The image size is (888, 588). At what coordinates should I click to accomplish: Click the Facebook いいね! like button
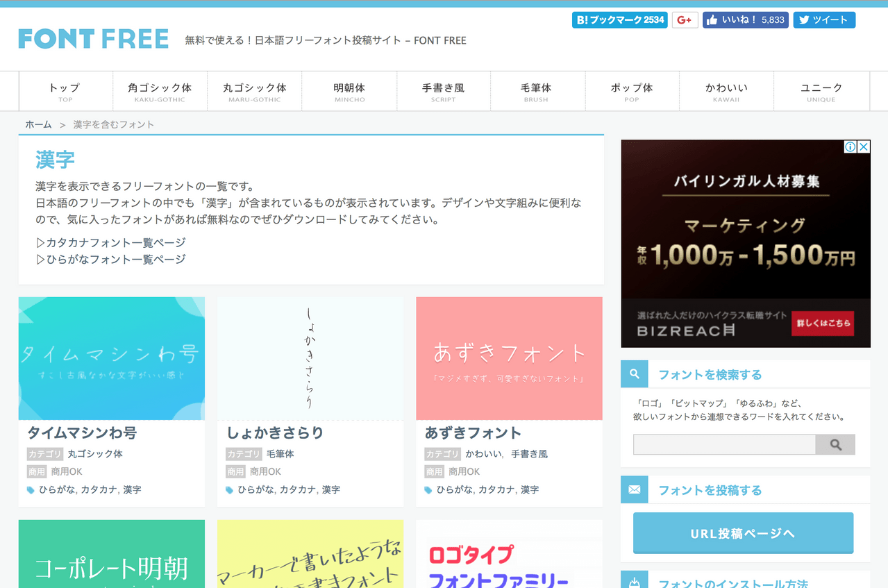point(745,20)
